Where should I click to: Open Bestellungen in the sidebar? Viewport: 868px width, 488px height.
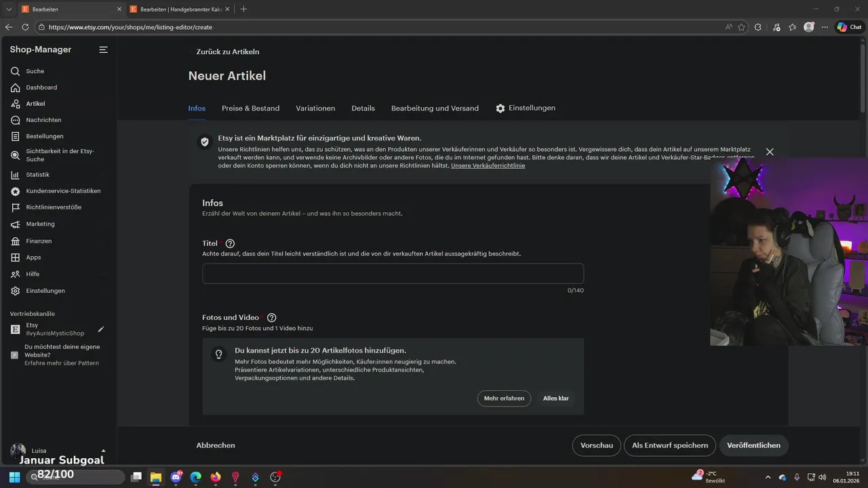coord(45,136)
